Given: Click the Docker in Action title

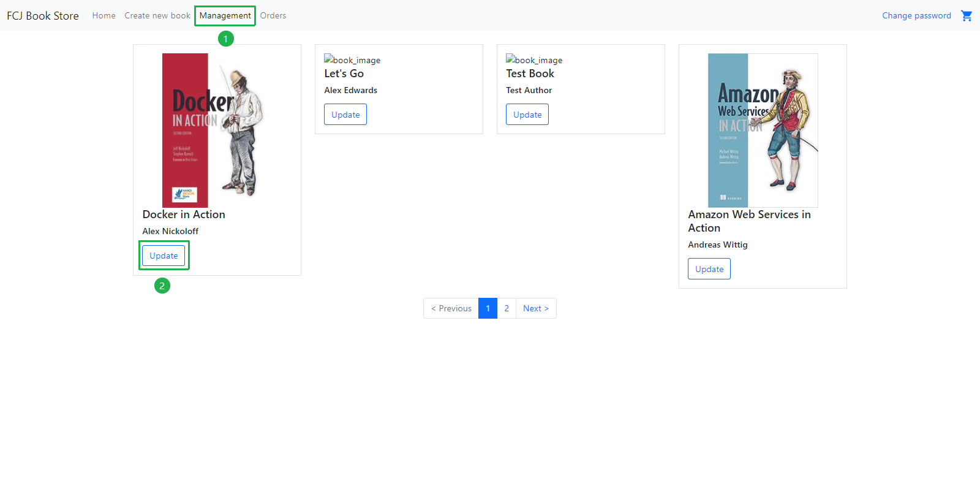Looking at the screenshot, I should point(184,214).
